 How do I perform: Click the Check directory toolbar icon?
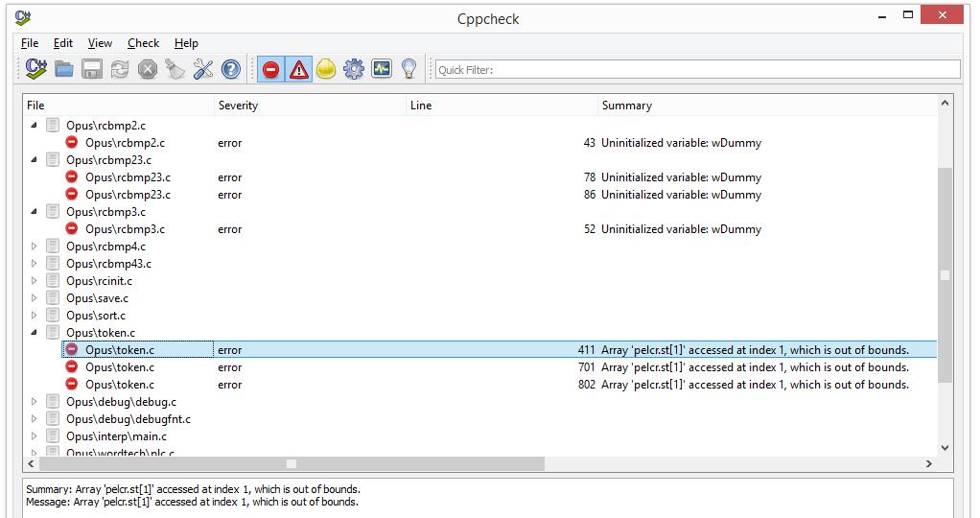[35, 69]
